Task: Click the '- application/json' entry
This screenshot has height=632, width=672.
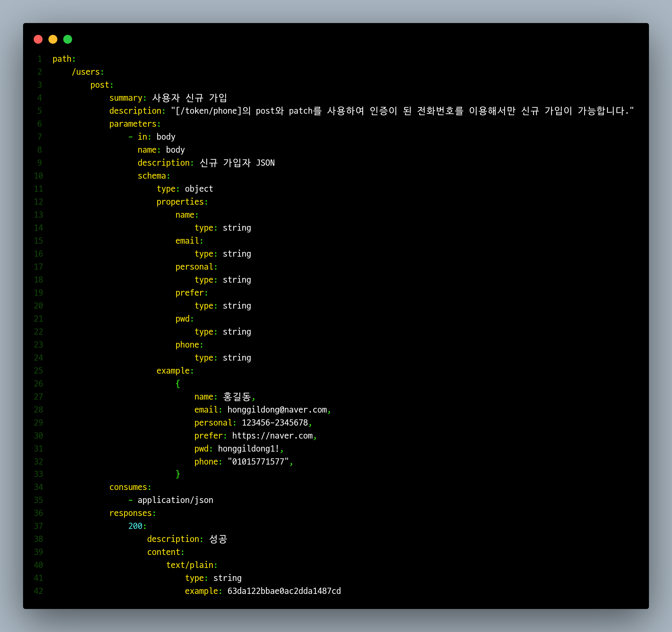Action: (171, 500)
